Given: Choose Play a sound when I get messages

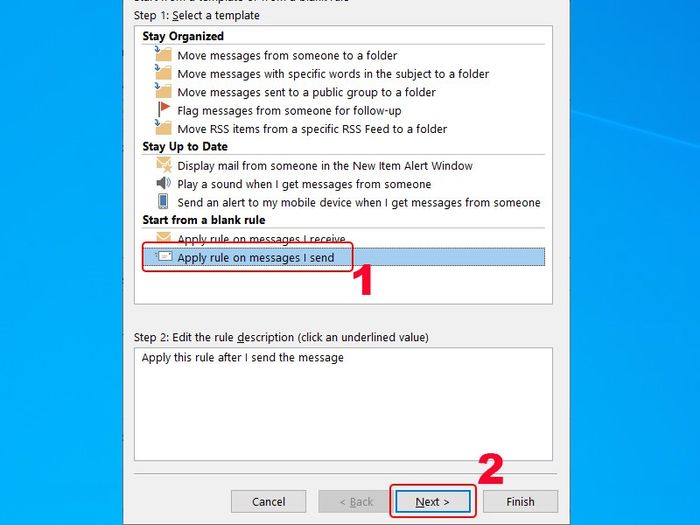Looking at the screenshot, I should (304, 184).
